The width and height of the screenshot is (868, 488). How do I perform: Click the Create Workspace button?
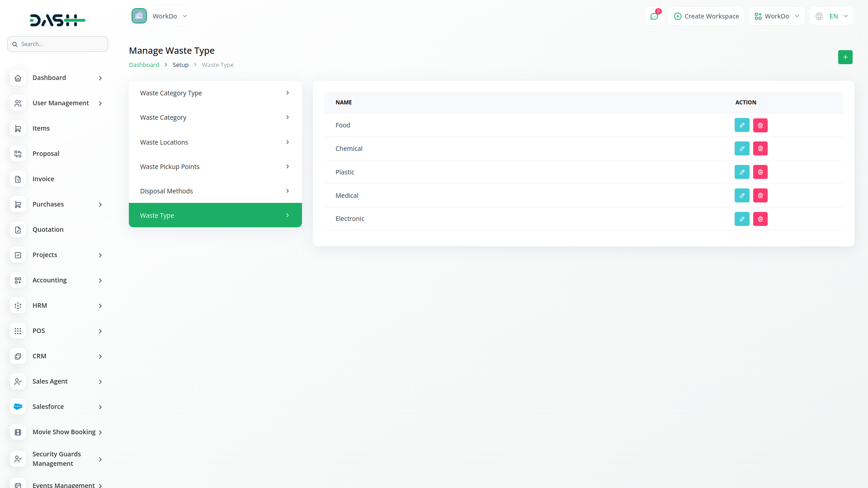tap(706, 16)
